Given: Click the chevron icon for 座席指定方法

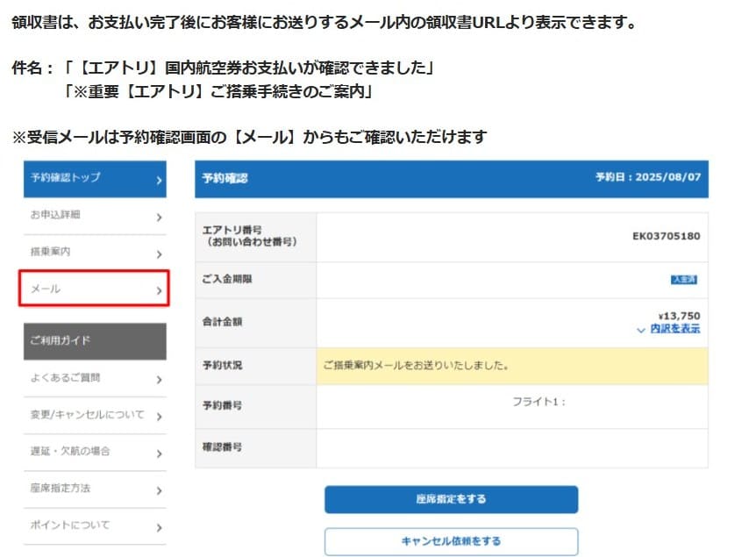Looking at the screenshot, I should pos(159,489).
